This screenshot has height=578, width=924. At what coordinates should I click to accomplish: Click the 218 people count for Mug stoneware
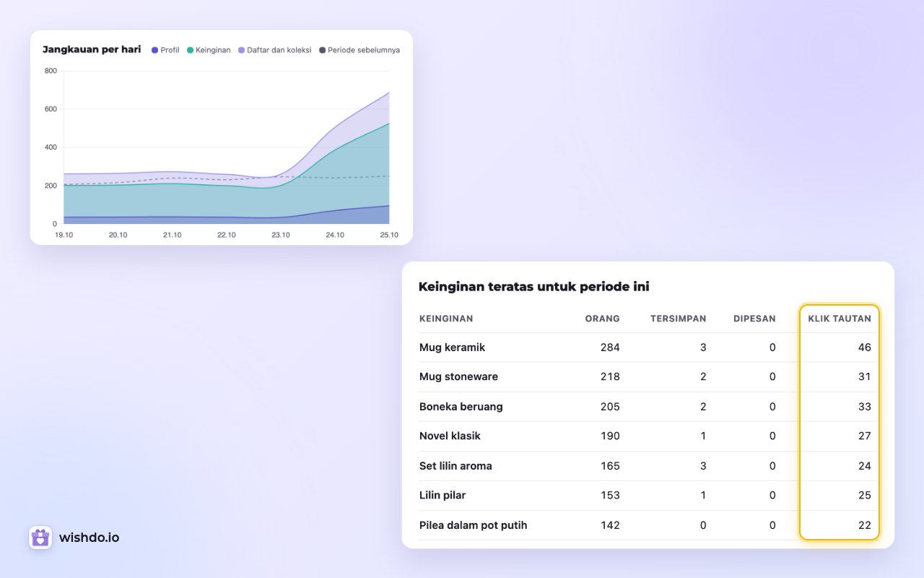610,377
